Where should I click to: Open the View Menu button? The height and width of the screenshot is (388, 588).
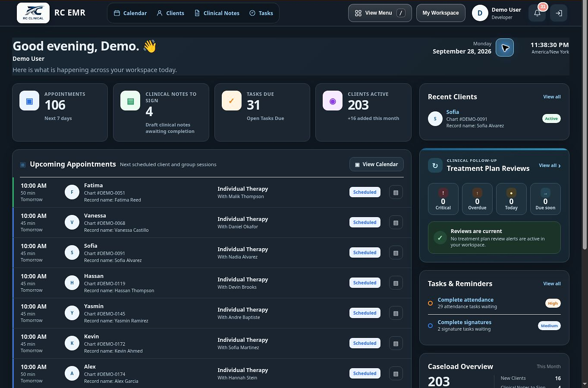[x=380, y=13]
